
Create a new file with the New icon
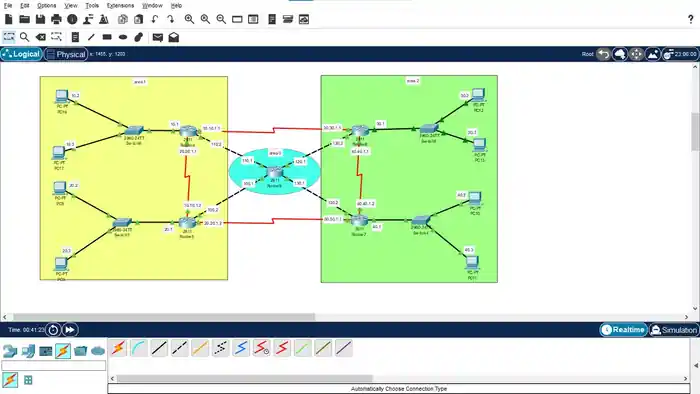coord(8,19)
